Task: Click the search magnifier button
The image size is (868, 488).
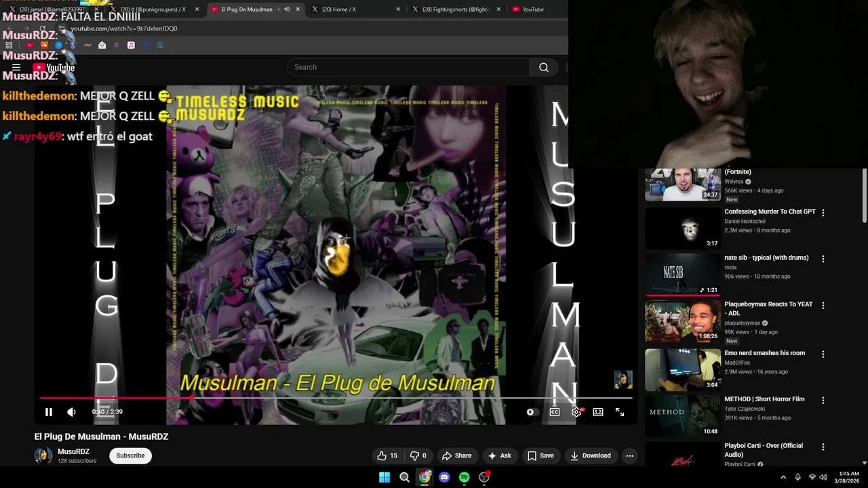Action: (544, 67)
